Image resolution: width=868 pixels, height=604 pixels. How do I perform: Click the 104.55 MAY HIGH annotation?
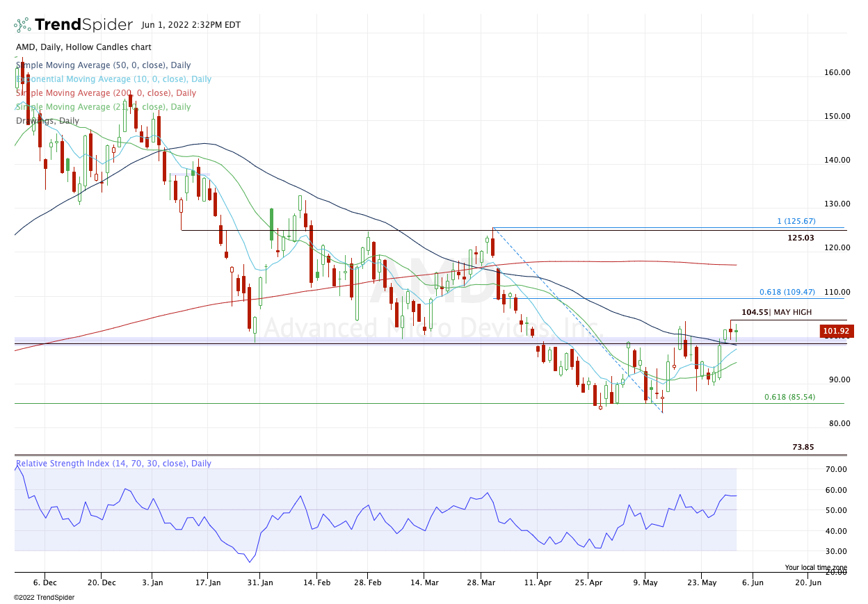click(x=776, y=313)
